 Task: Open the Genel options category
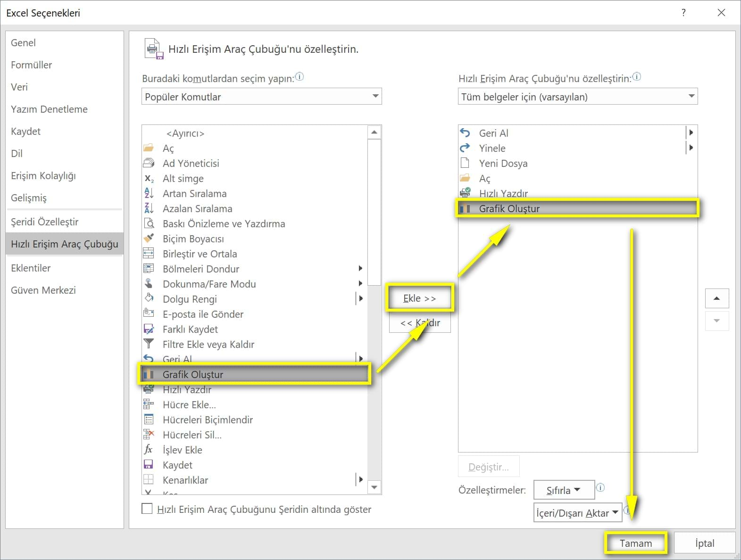65,42
